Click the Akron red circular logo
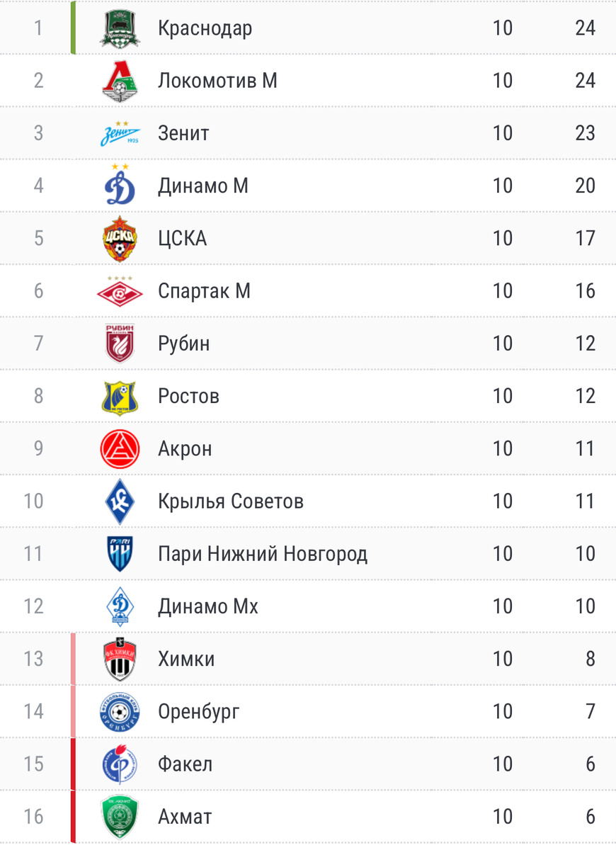Viewport: 616px width, 850px height. [120, 448]
